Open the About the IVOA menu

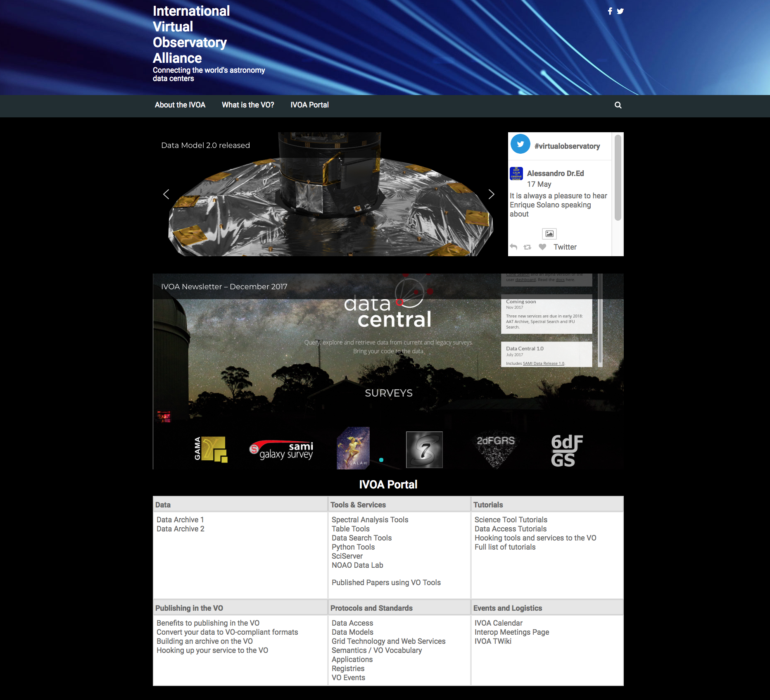point(180,105)
